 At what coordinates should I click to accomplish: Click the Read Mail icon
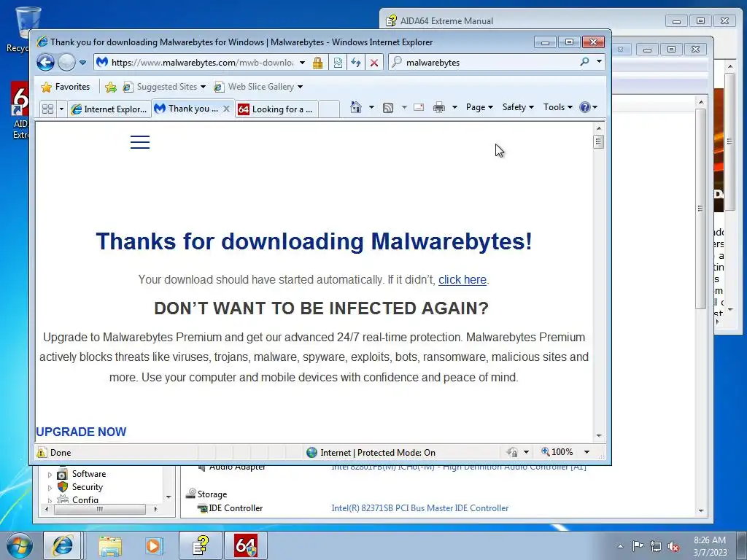(419, 107)
